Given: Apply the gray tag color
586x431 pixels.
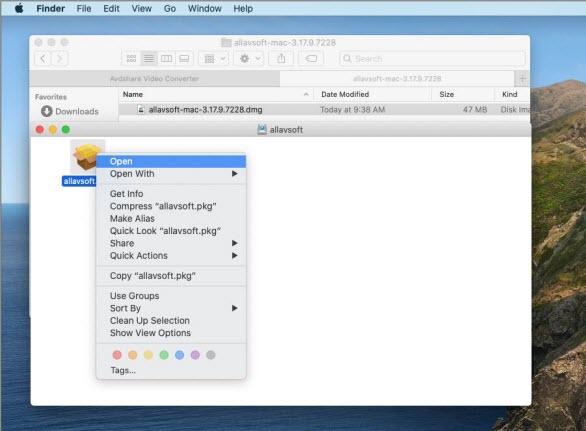Looking at the screenshot, I should tap(211, 355).
